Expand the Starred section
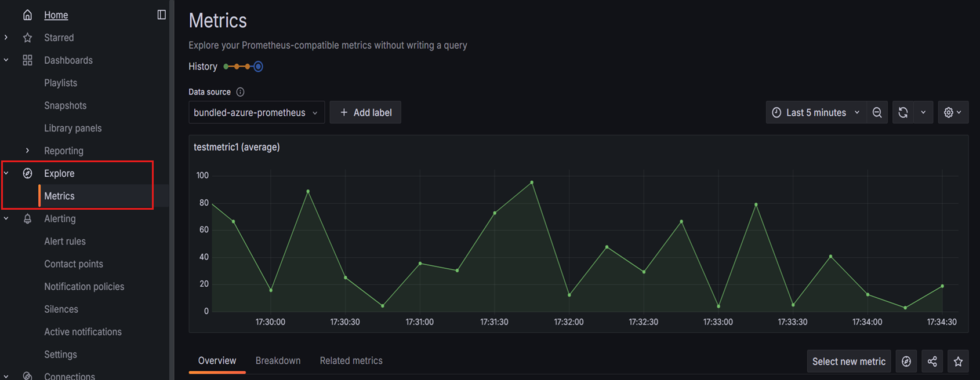 [x=6, y=38]
